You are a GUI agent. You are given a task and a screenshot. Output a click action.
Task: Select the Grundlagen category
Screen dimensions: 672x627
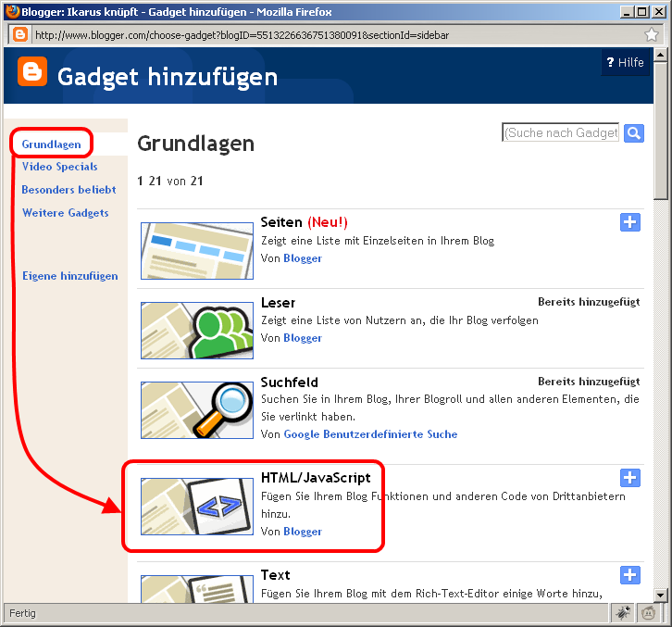(x=52, y=144)
